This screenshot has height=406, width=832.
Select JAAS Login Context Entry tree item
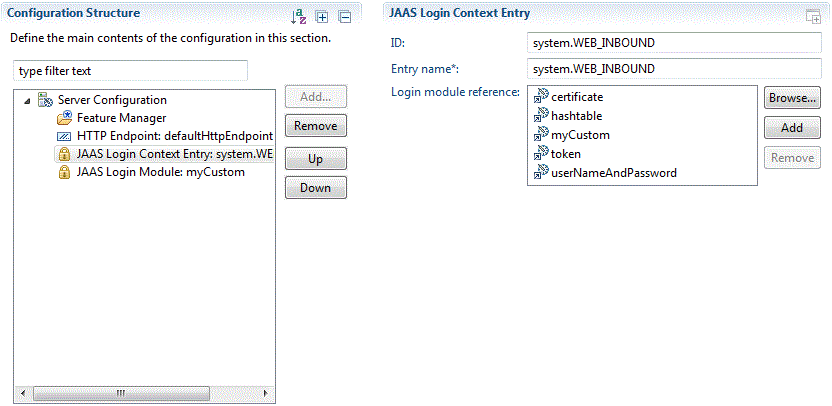164,154
